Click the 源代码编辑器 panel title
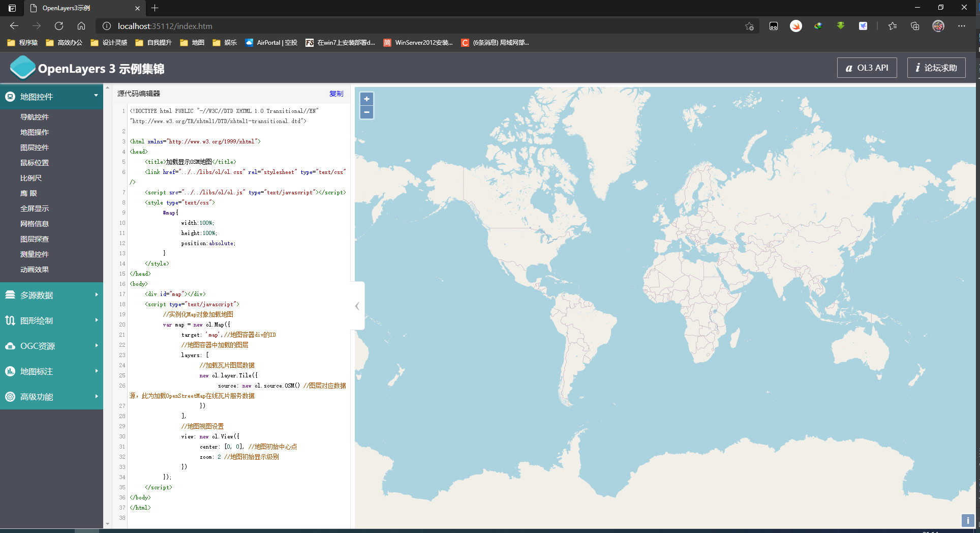980x533 pixels. coord(138,94)
